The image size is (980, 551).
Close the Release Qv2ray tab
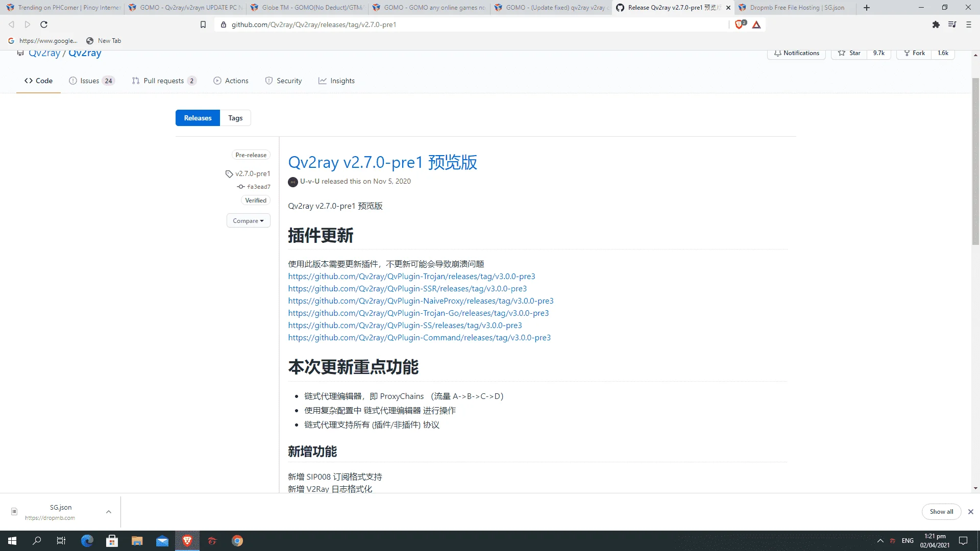pos(728,8)
